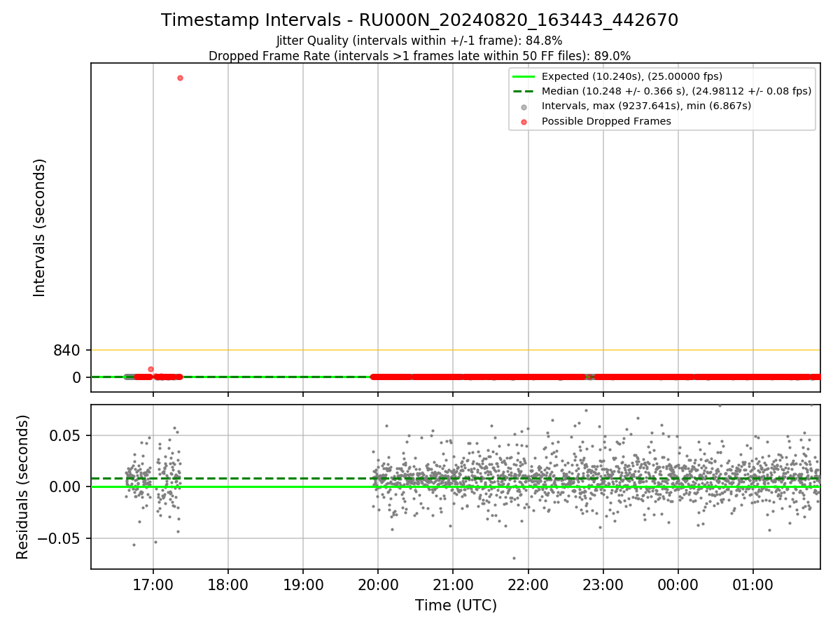Click the gray dot marker in the legend
This screenshot has width=840, height=630.
point(524,106)
